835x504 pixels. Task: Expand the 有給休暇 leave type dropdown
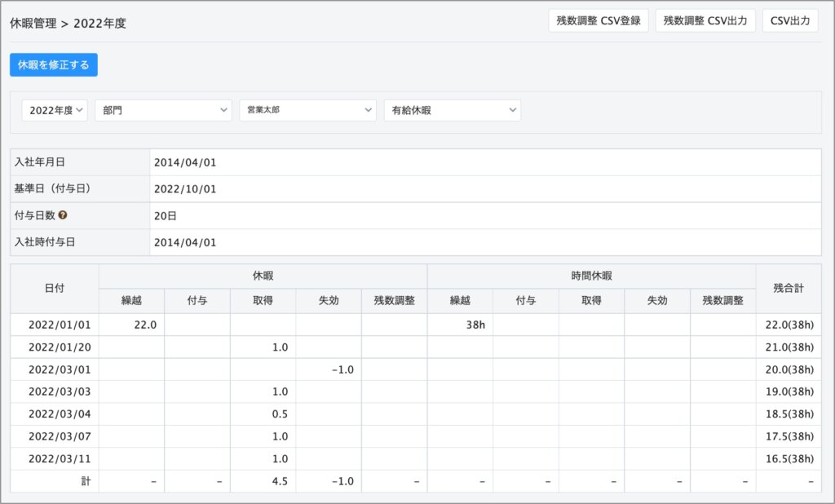(452, 110)
